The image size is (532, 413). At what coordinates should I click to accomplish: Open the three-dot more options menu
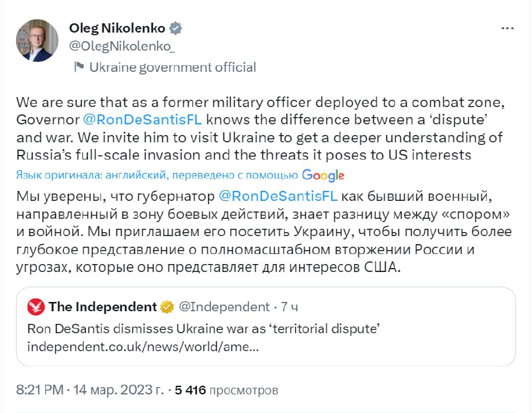507,29
